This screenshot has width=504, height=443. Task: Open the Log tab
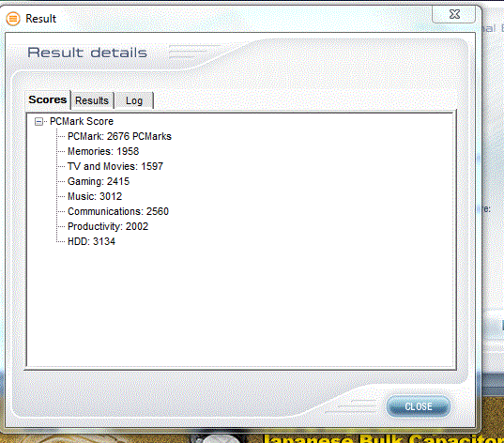pos(134,100)
